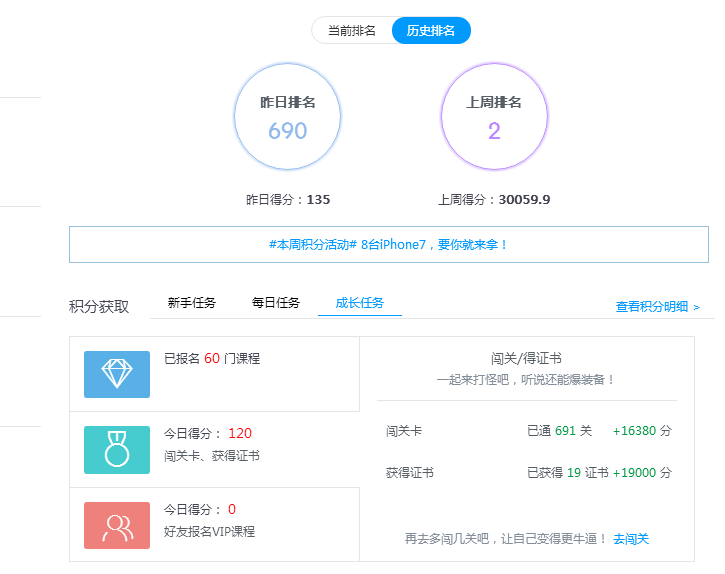This screenshot has width=725, height=574.
Task: Open the 新手任务 tab
Action: click(192, 303)
